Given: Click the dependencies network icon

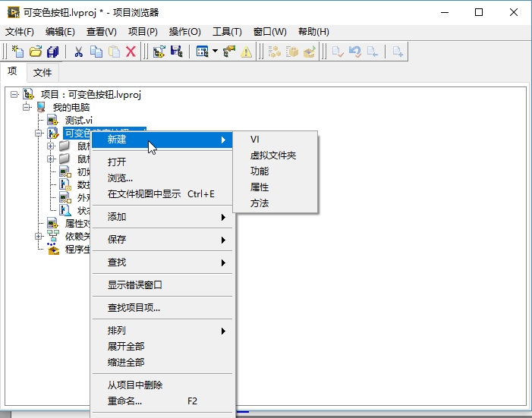Looking at the screenshot, I should pos(53,236).
